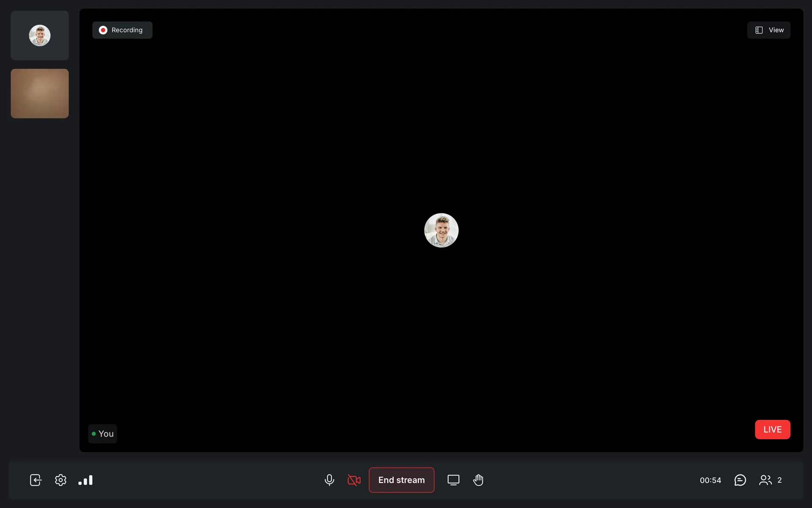Screen dimensions: 812x508
Task: Open the chat panel
Action: click(x=740, y=480)
